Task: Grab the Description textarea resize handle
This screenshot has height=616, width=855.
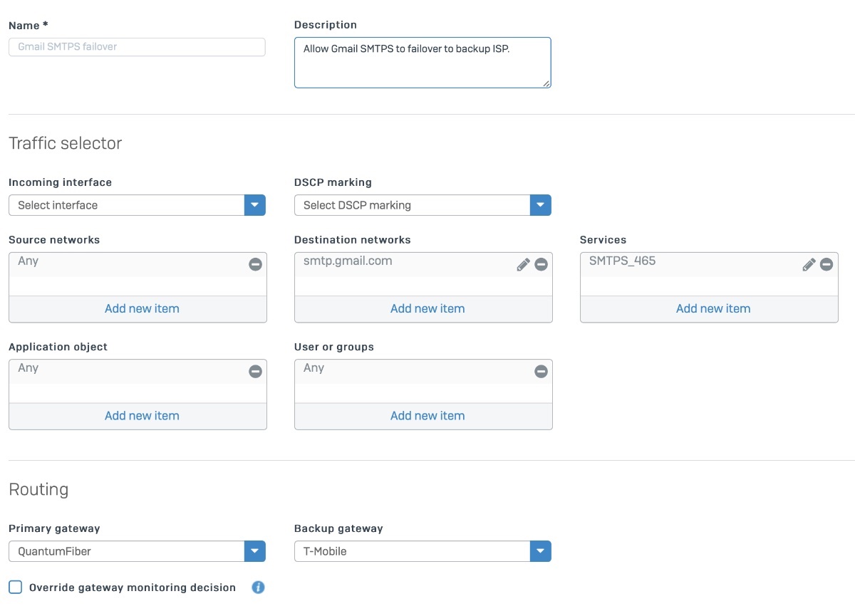Action: click(546, 83)
